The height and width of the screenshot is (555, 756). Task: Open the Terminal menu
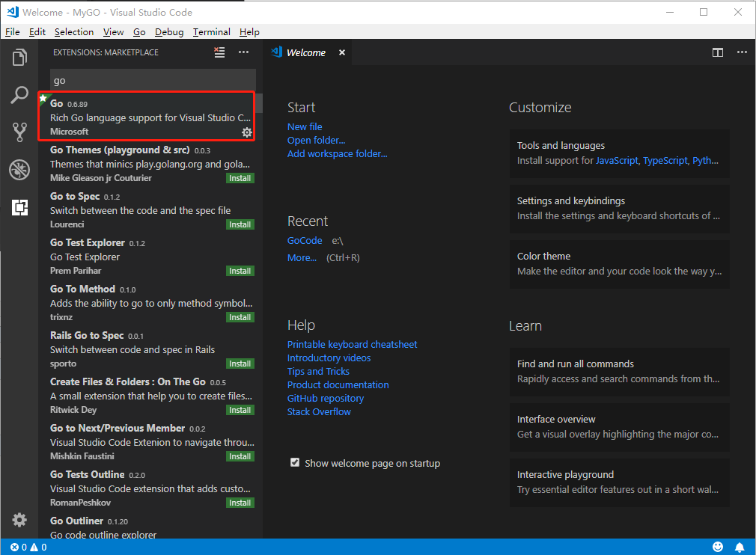[x=211, y=32]
